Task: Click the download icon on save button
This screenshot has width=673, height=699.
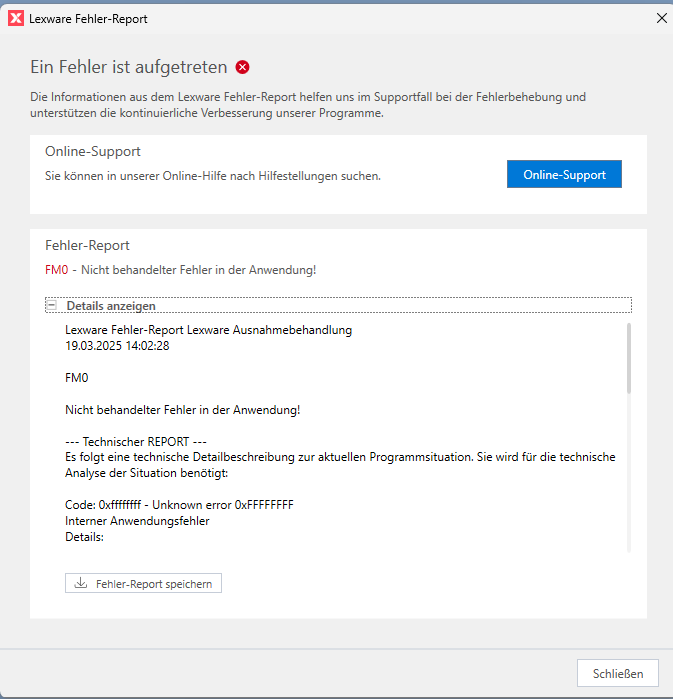Action: click(x=81, y=583)
